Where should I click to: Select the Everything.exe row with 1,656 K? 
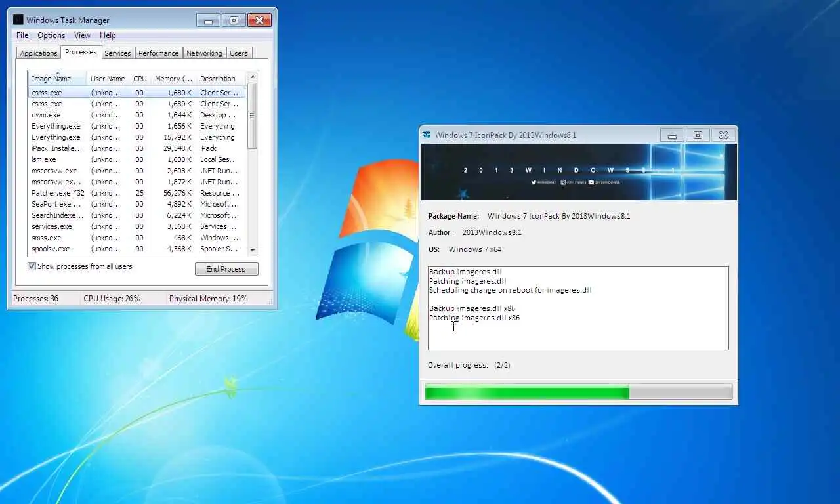pos(137,126)
